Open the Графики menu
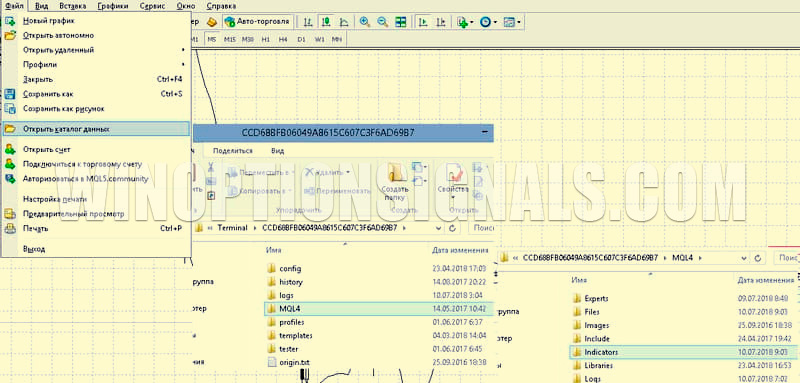Image resolution: width=800 pixels, height=383 pixels. click(113, 6)
